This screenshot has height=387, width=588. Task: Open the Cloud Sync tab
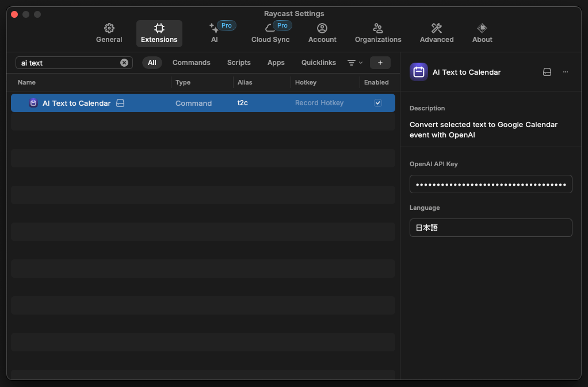(x=270, y=33)
